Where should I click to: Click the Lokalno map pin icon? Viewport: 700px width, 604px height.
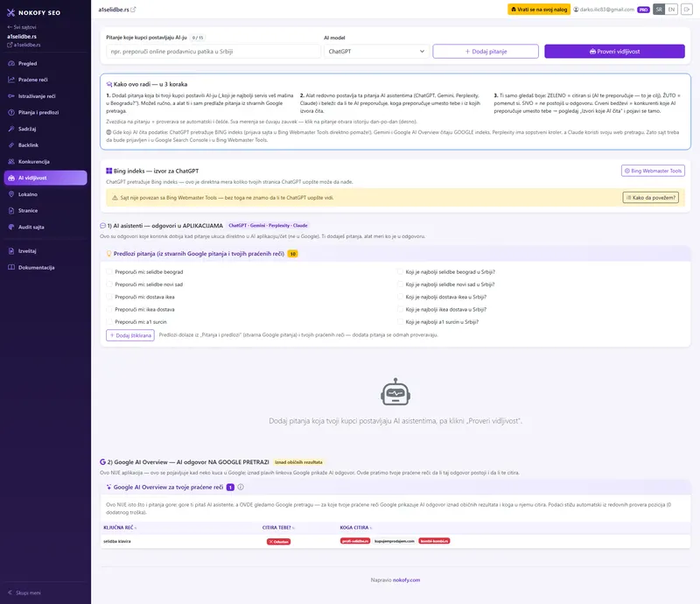click(11, 194)
